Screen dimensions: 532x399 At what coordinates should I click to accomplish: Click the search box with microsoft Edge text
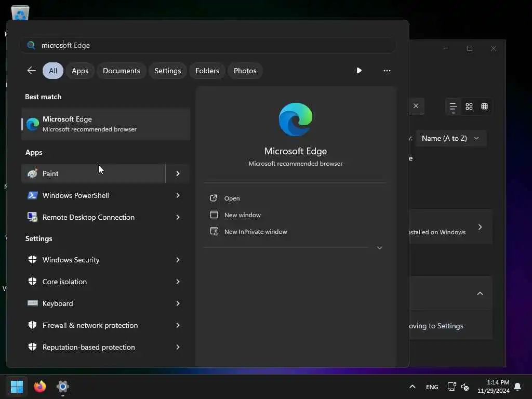click(x=208, y=45)
